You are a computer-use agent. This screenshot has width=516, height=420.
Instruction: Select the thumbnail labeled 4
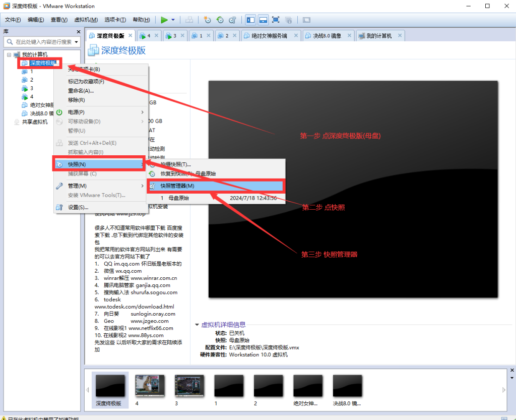point(150,390)
